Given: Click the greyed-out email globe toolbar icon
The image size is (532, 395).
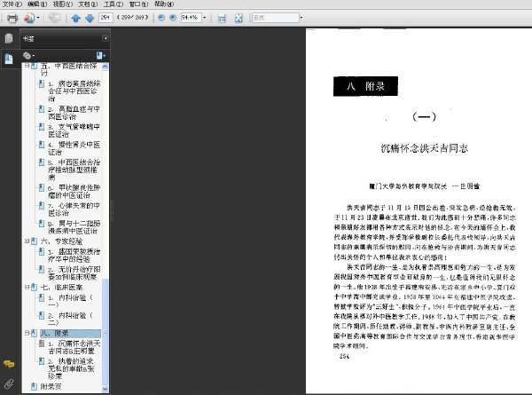Looking at the screenshot, I should [x=54, y=18].
